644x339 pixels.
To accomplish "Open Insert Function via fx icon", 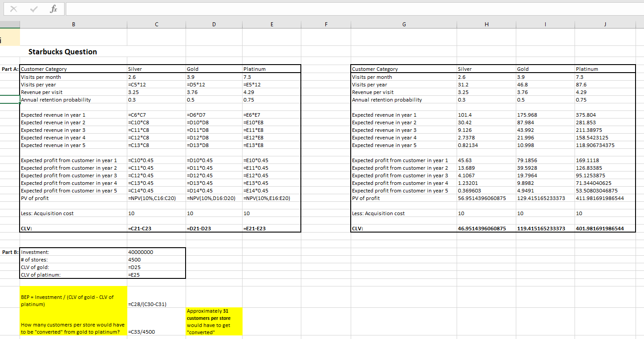I will tap(53, 8).
